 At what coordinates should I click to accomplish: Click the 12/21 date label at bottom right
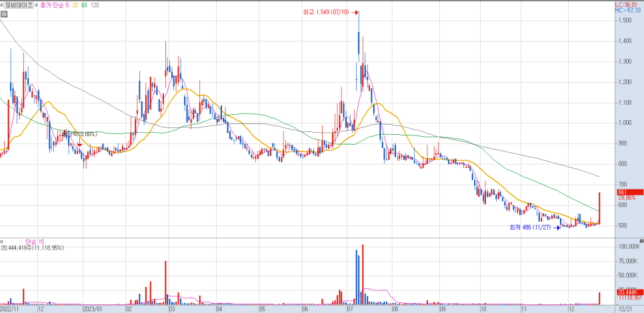[624, 308]
